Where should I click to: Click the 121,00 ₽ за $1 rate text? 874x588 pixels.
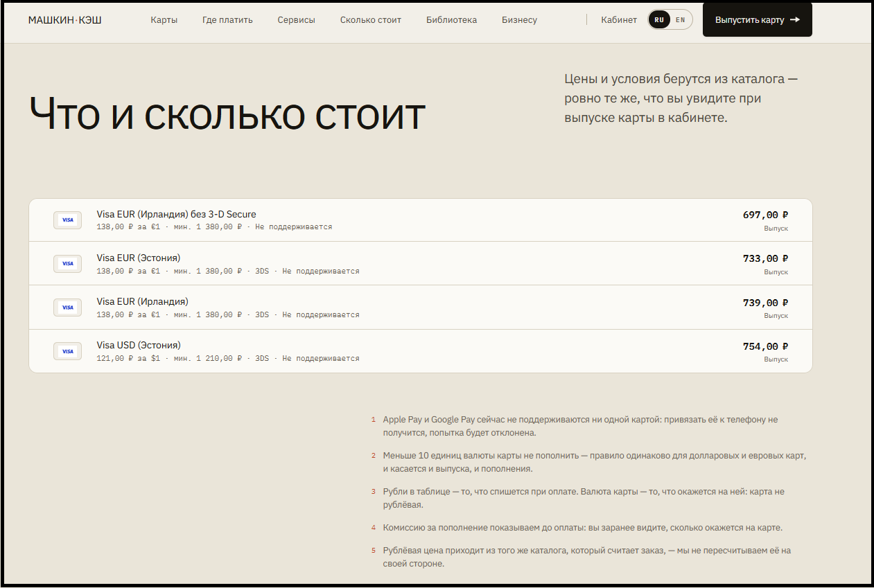click(x=128, y=359)
